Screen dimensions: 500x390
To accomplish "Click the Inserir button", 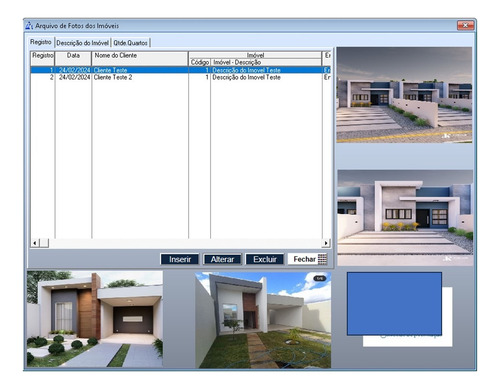I will (x=180, y=259).
